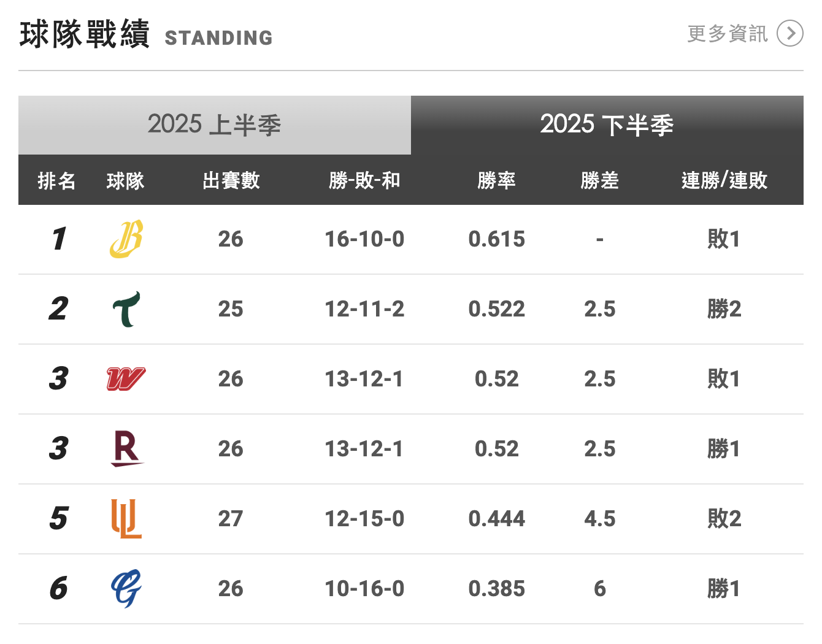Screen dimensions: 822x644
Task: Click the 12-15-0 record in row five
Action: click(364, 519)
